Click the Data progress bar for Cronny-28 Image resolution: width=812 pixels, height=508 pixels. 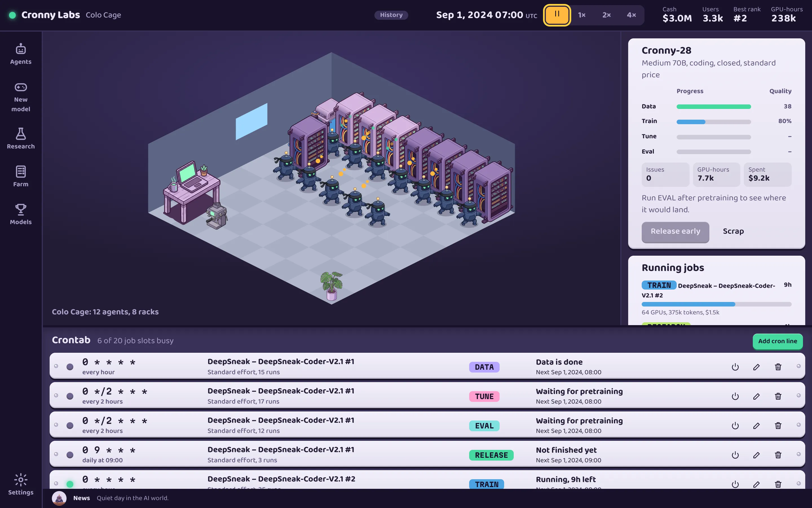pyautogui.click(x=714, y=106)
